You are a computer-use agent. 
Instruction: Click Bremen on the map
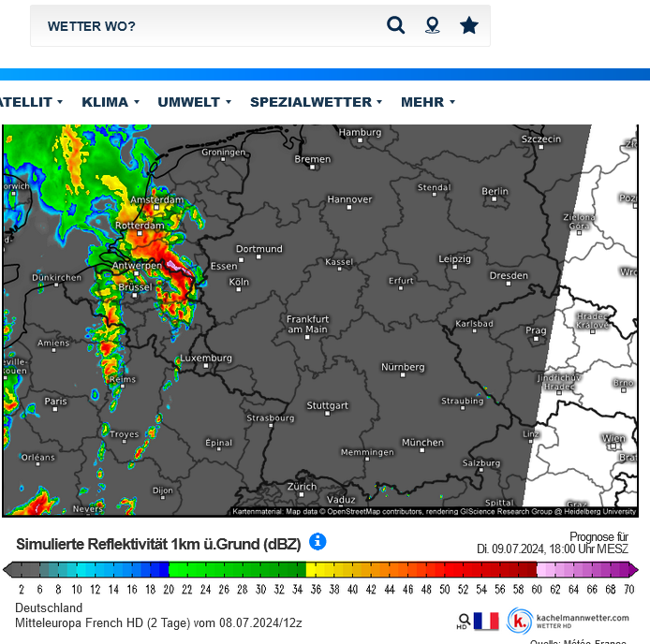[312, 159]
